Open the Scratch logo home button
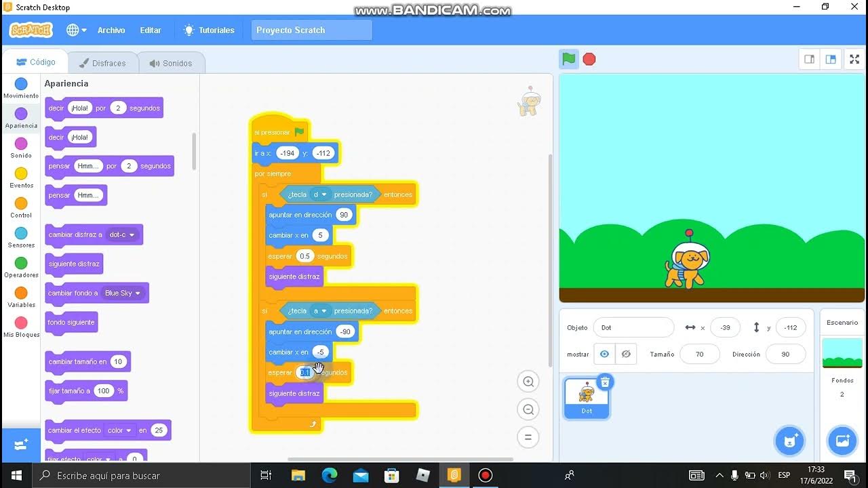 31,30
